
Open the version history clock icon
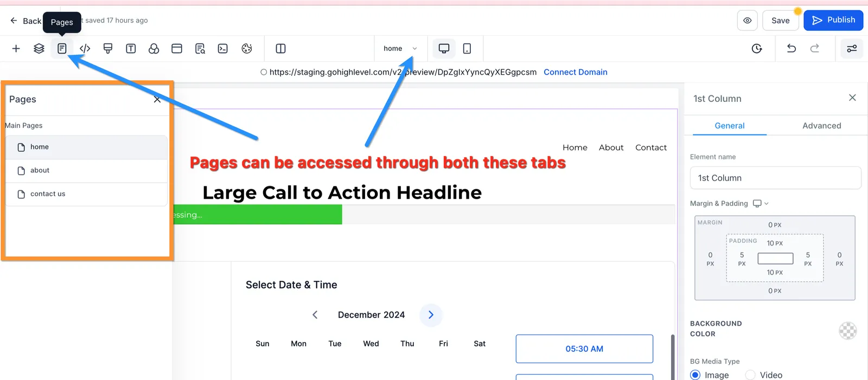(757, 49)
